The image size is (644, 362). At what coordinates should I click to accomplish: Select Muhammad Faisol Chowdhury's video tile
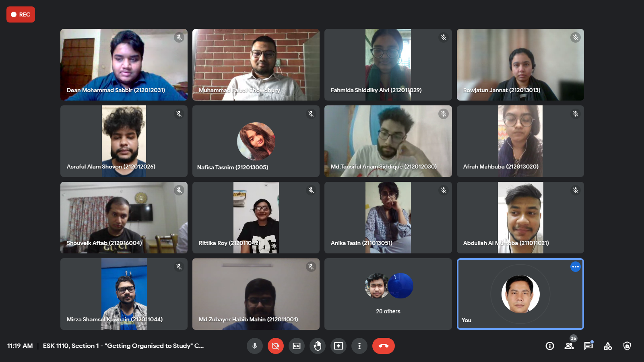[x=256, y=65]
